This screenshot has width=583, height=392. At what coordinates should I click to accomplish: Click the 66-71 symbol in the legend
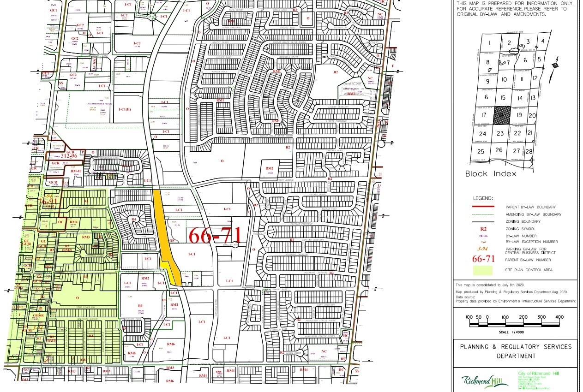tap(483, 259)
